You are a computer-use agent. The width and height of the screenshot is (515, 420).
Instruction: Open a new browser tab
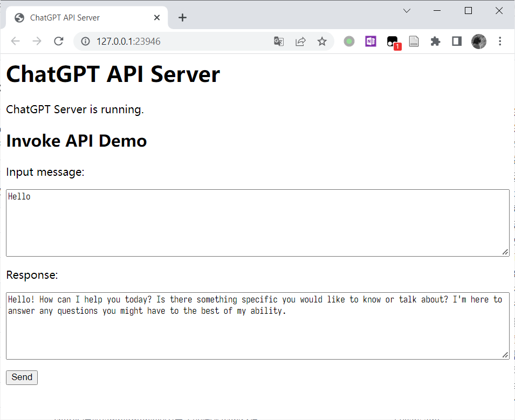(182, 17)
